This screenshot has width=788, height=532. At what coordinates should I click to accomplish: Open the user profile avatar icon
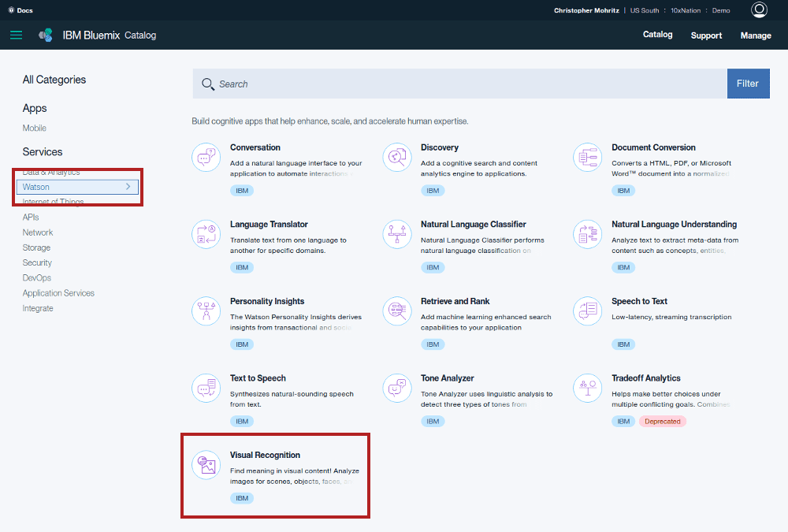(759, 9)
